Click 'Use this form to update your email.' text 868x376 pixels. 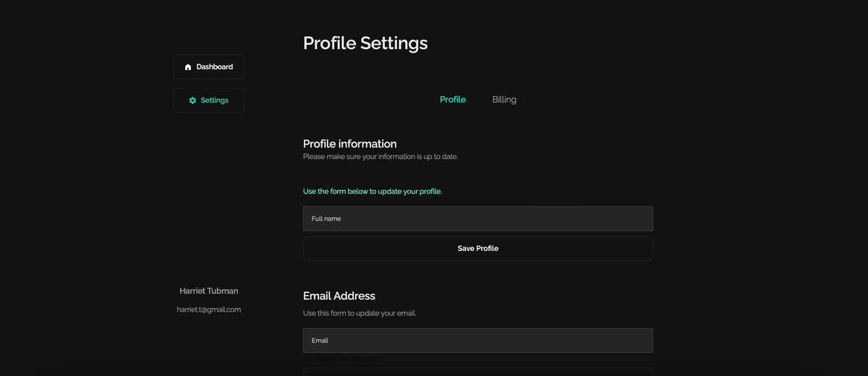pyautogui.click(x=359, y=313)
